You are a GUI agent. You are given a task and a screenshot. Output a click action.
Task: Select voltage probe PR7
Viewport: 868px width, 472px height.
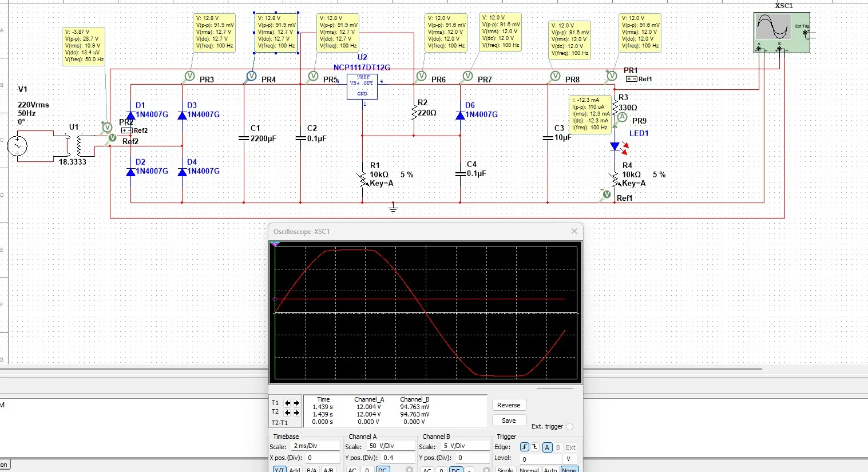tap(468, 76)
